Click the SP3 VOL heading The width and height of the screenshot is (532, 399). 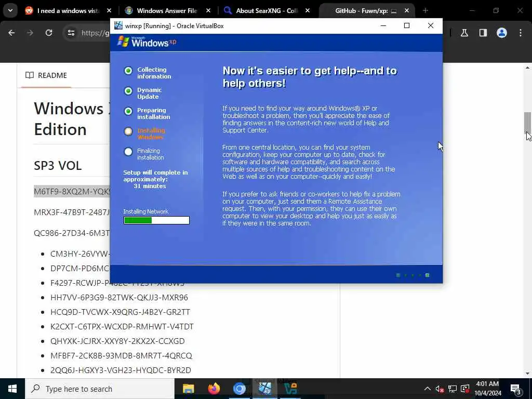click(58, 166)
